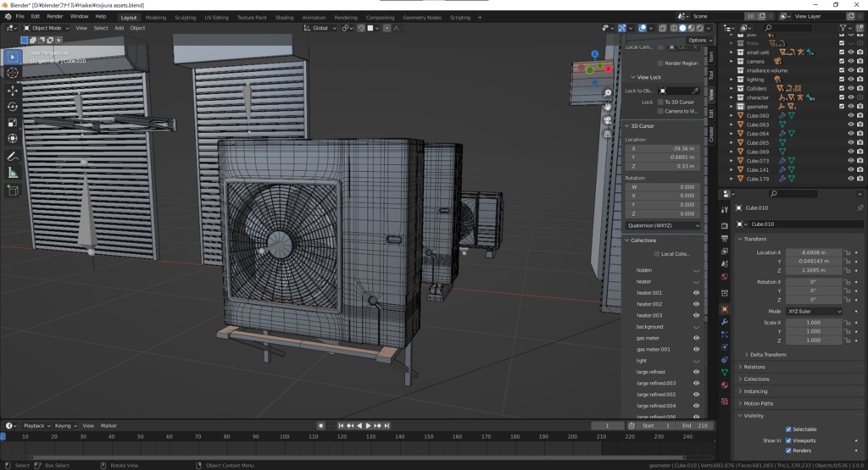868x470 pixels.
Task: Pick the Select Box tool
Action: [12, 57]
